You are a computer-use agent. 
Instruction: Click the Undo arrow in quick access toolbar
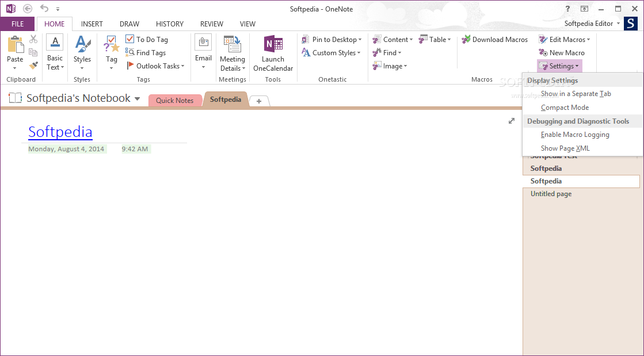(x=44, y=8)
